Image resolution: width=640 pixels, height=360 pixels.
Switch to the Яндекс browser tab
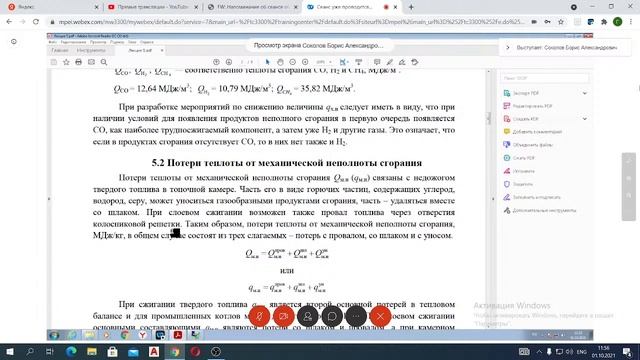click(53, 7)
